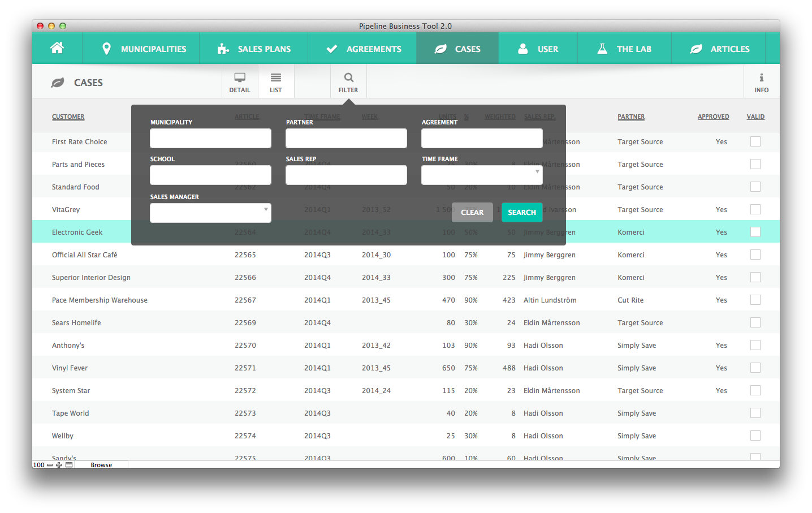Switch to the Agreements tab
The image size is (812, 513).
click(364, 49)
